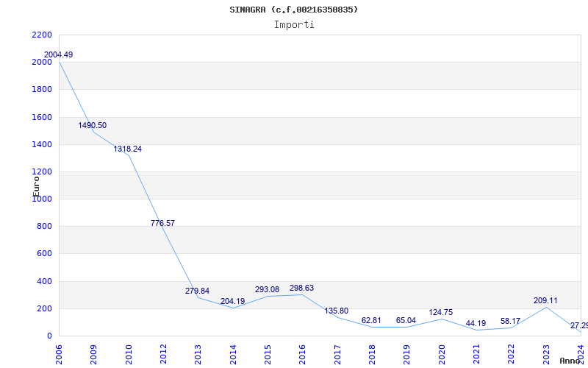Click the 1490.50 data label

[93, 125]
